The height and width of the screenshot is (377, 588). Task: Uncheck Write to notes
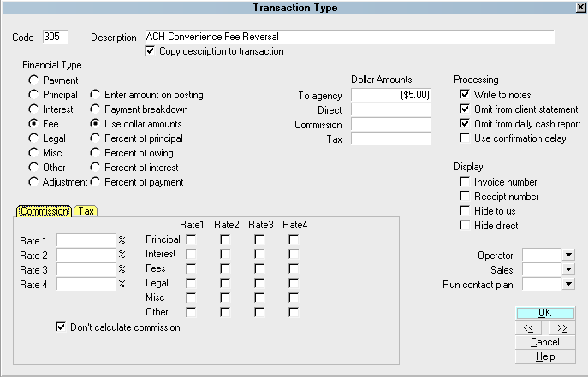coord(465,94)
